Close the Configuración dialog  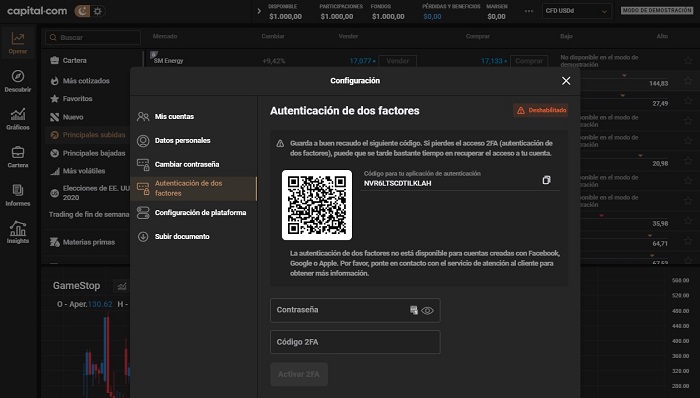[x=566, y=81]
